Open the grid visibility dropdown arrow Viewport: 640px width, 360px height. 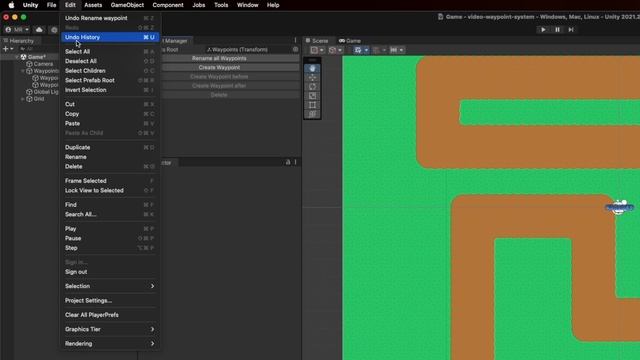point(366,50)
